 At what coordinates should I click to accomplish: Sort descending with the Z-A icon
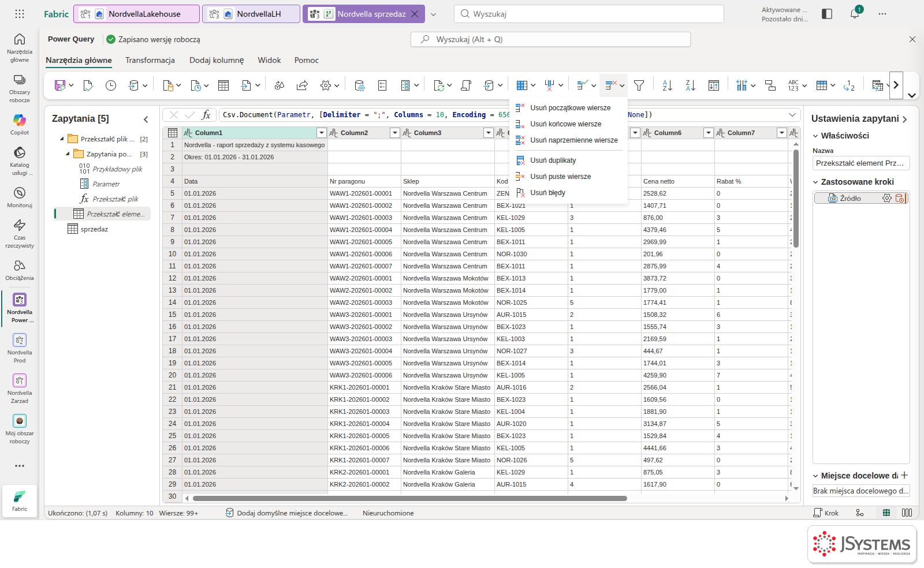(x=691, y=85)
